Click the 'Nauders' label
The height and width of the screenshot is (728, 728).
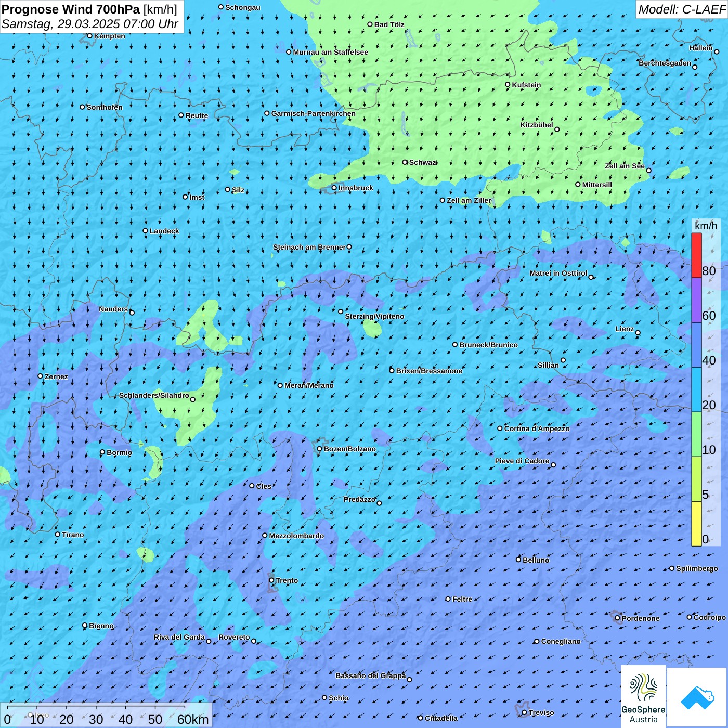click(113, 309)
